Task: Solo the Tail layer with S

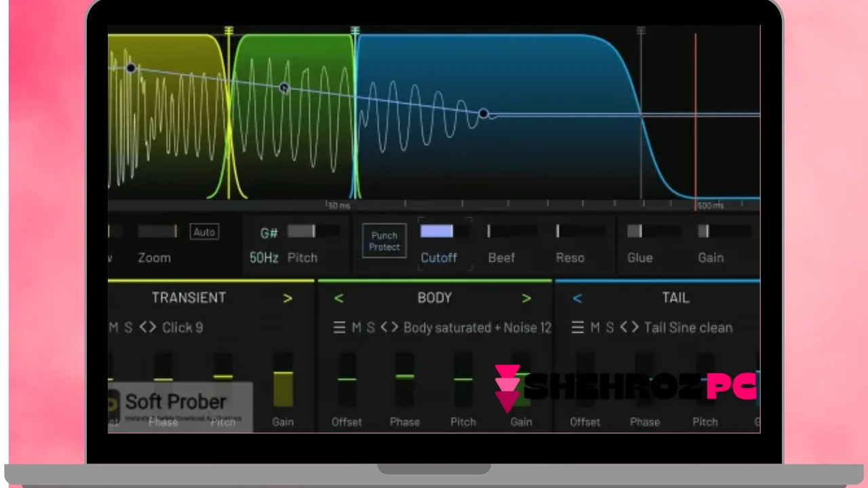Action: 610,328
